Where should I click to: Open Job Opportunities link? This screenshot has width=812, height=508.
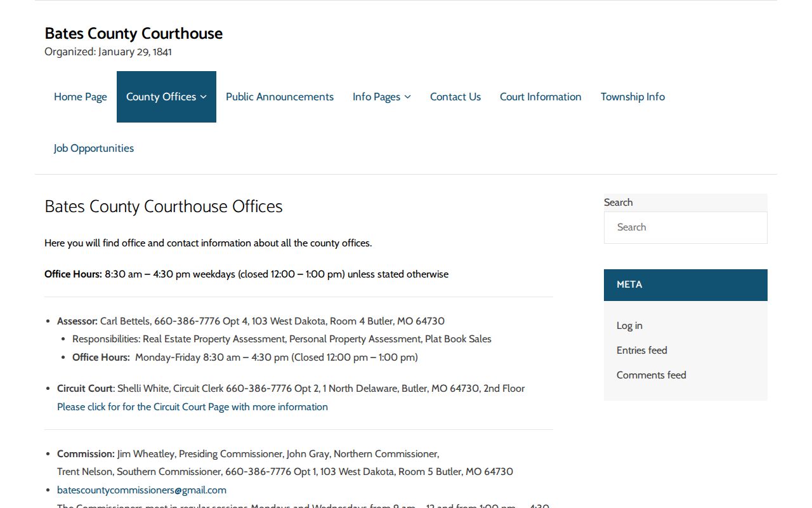pos(94,148)
